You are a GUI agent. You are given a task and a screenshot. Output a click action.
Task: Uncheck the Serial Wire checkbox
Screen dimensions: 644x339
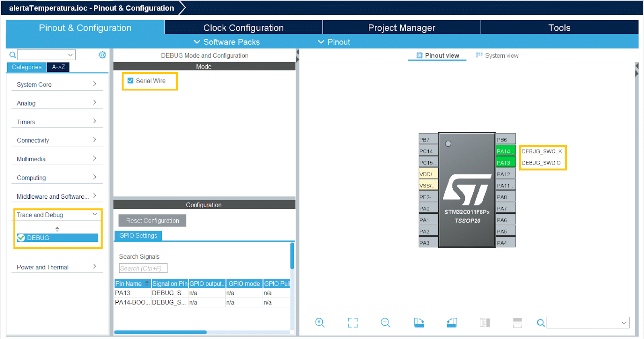130,81
